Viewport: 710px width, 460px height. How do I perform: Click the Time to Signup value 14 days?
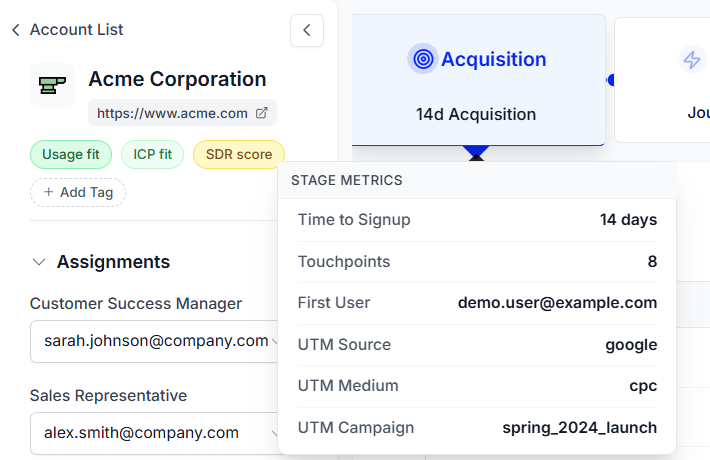(628, 220)
